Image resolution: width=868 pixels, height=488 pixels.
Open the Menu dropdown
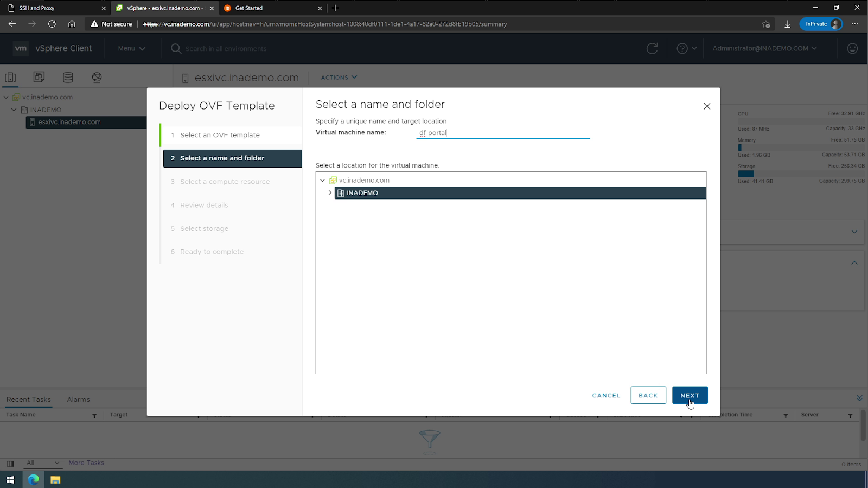coord(131,48)
